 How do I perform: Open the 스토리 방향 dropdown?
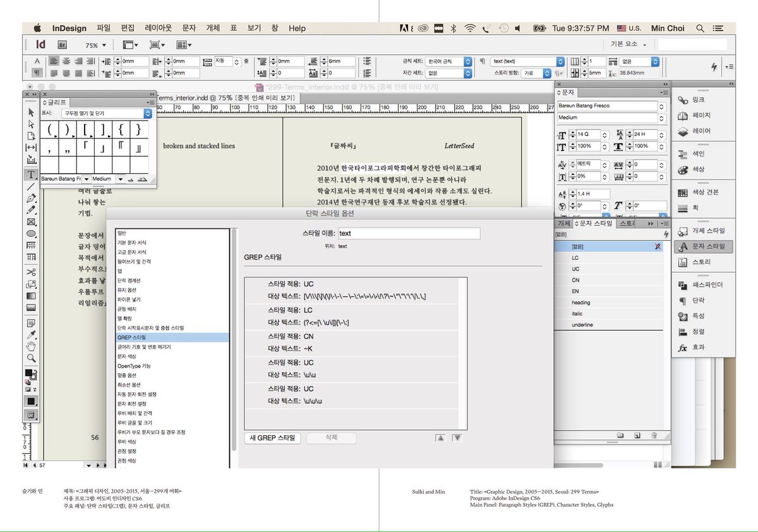click(x=538, y=73)
